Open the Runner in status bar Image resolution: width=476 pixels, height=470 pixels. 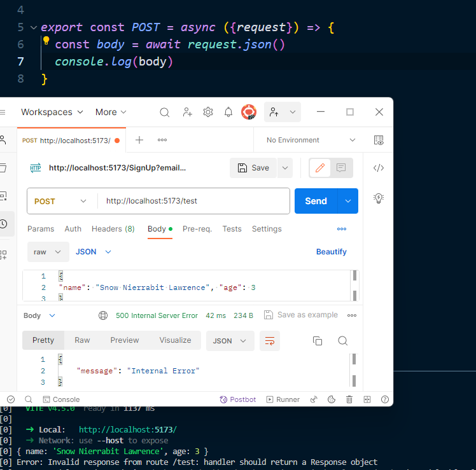pyautogui.click(x=283, y=399)
